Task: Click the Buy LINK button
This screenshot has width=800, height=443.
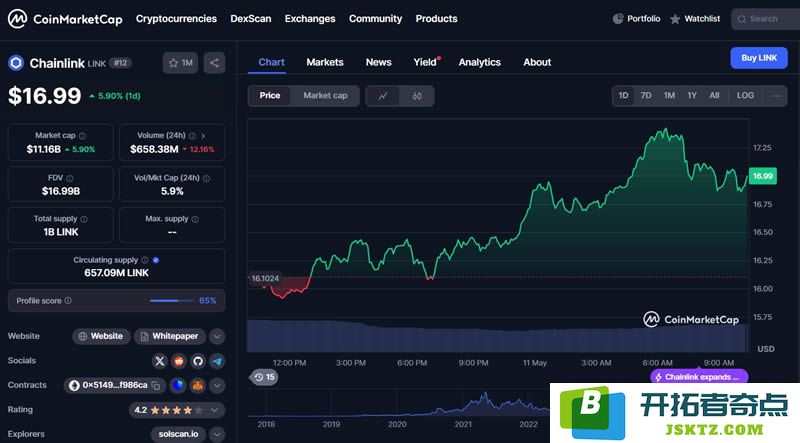Action: coord(759,58)
